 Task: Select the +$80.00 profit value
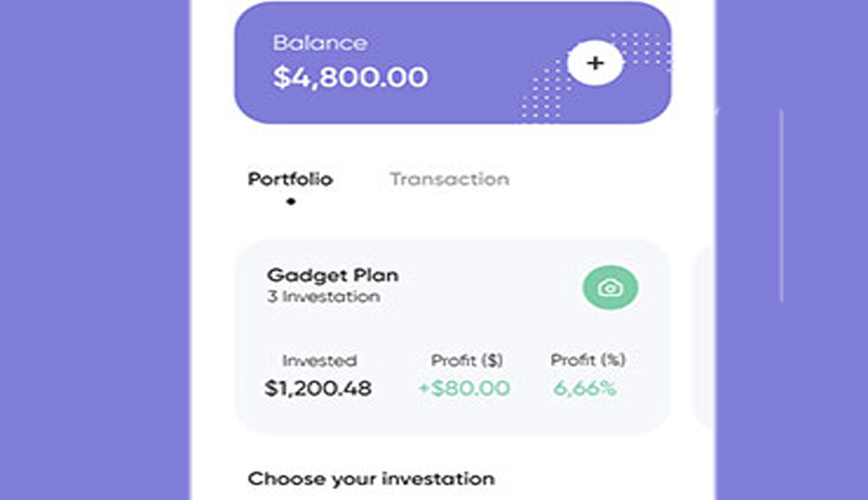[463, 388]
